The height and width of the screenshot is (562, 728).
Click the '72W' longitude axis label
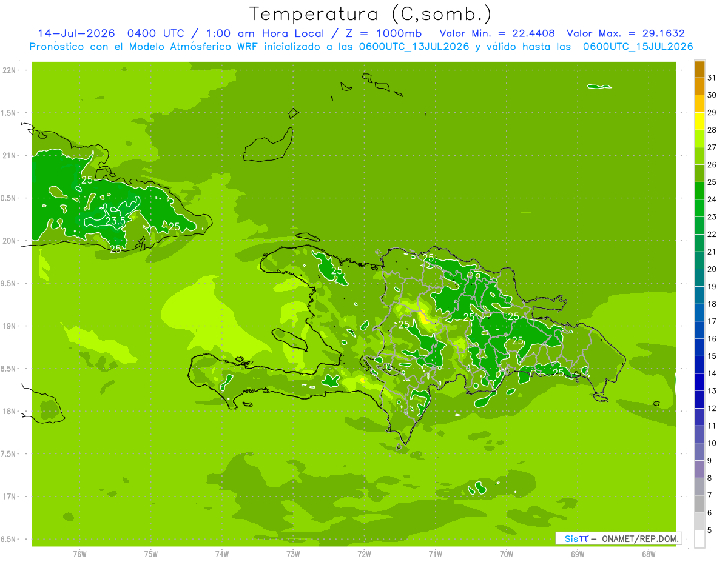point(365,554)
